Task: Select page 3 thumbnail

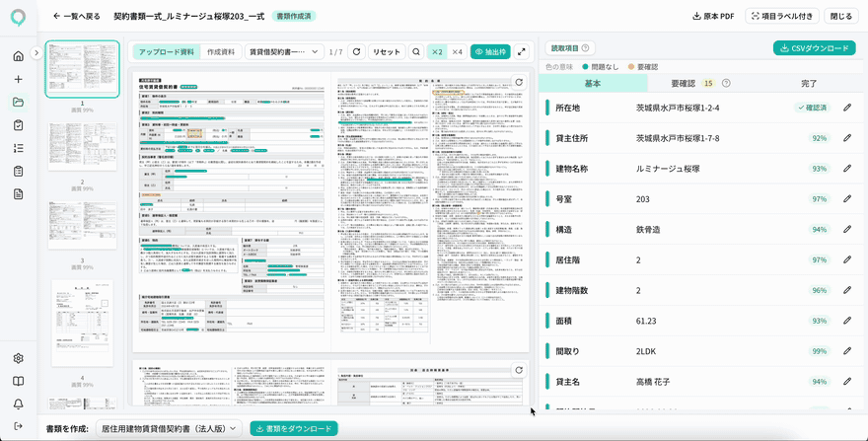Action: click(82, 225)
